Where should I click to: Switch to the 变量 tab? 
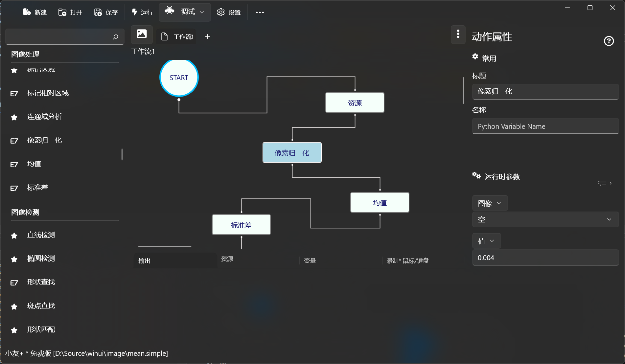(310, 261)
